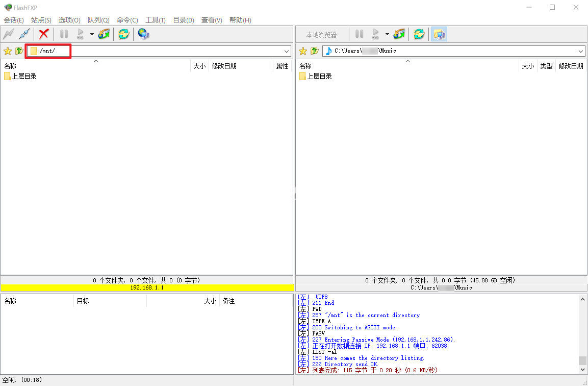Screen dimensions: 588x386
Task: Select 上层目录 in right local pane
Action: pos(316,76)
